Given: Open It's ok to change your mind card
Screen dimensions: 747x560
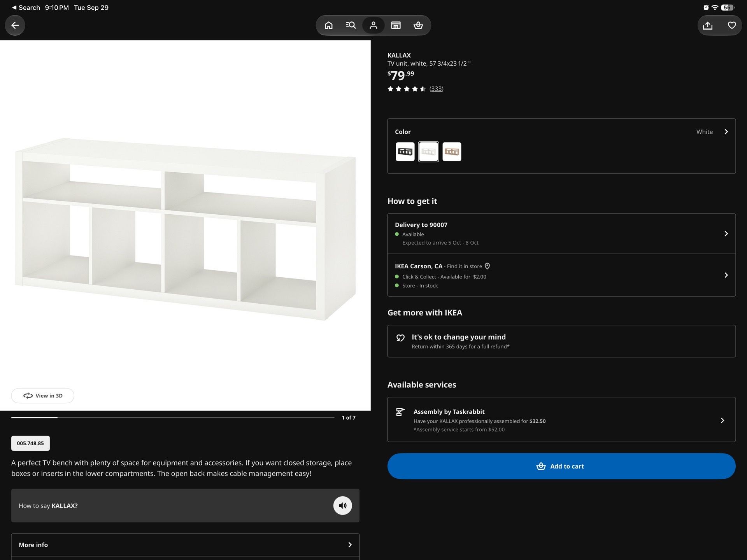Looking at the screenshot, I should pyautogui.click(x=561, y=341).
